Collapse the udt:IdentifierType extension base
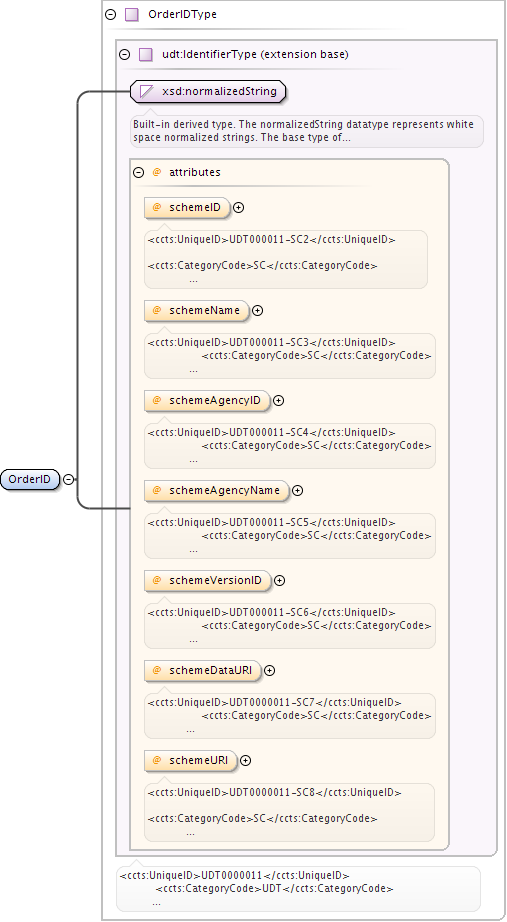 [x=125, y=55]
